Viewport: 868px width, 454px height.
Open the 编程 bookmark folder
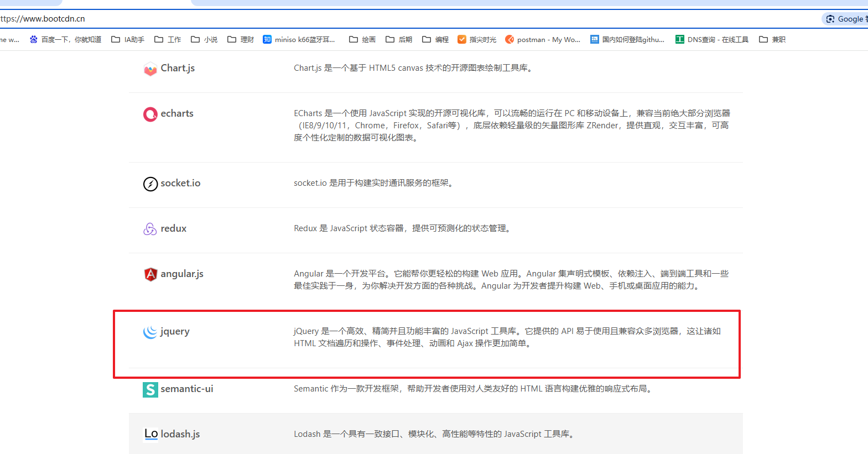click(435, 39)
